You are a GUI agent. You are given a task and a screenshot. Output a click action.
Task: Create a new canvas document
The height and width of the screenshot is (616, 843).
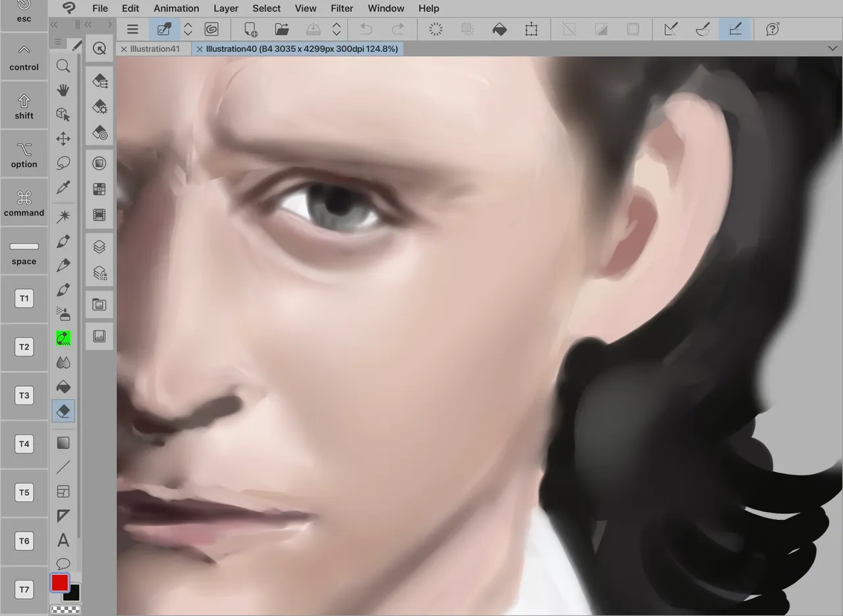(x=251, y=29)
